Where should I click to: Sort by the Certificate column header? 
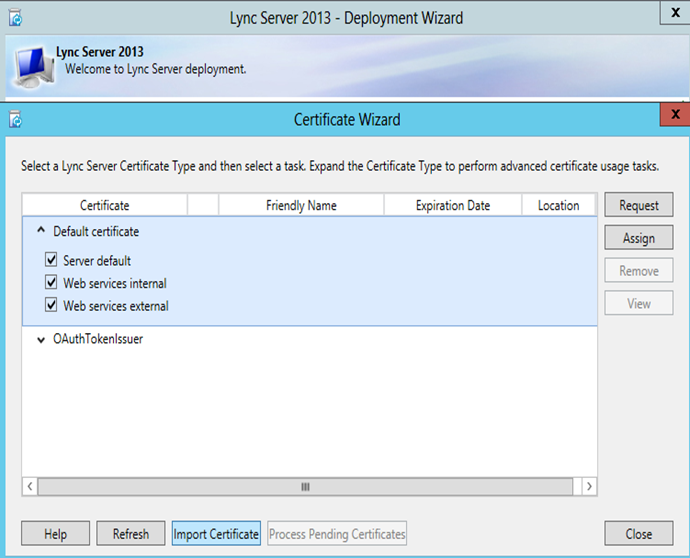(x=105, y=205)
